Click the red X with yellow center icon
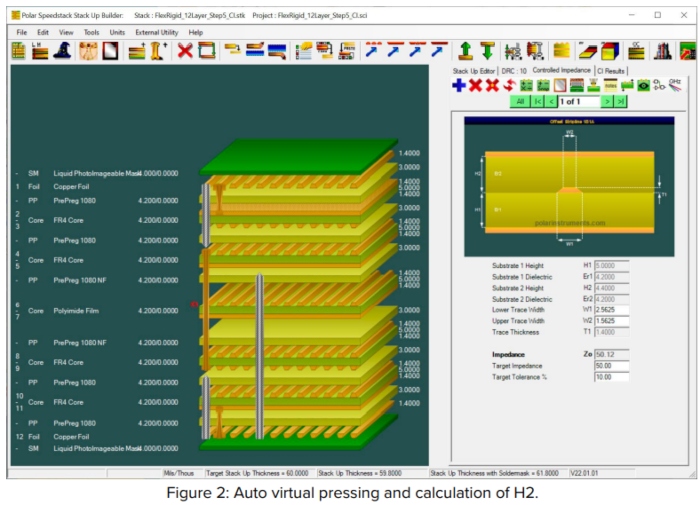 coord(492,85)
